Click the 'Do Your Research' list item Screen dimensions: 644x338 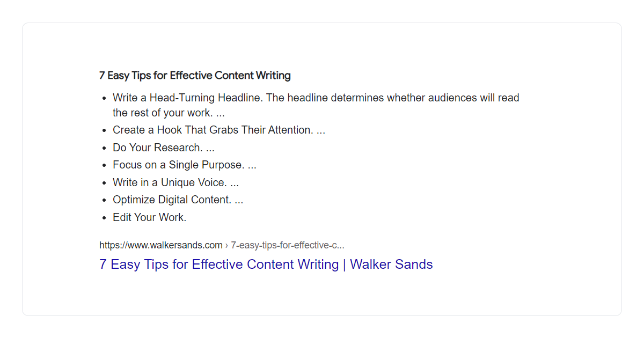(x=157, y=148)
